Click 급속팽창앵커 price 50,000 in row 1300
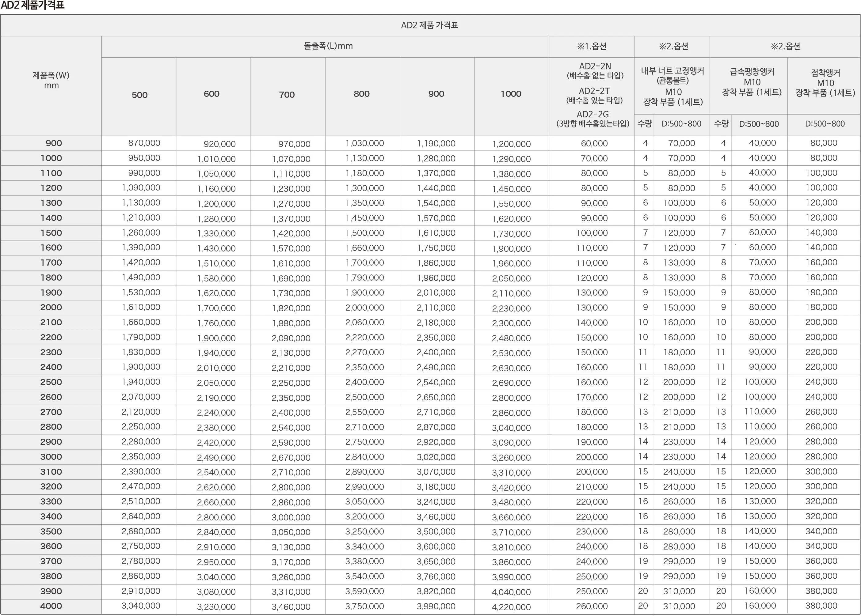The width and height of the screenshot is (861, 616). (x=763, y=203)
